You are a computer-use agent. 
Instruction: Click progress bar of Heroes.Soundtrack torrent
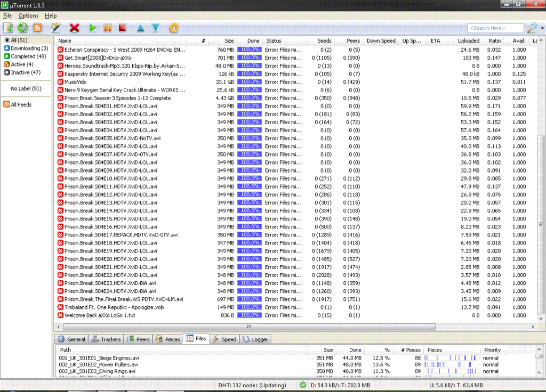[250, 66]
